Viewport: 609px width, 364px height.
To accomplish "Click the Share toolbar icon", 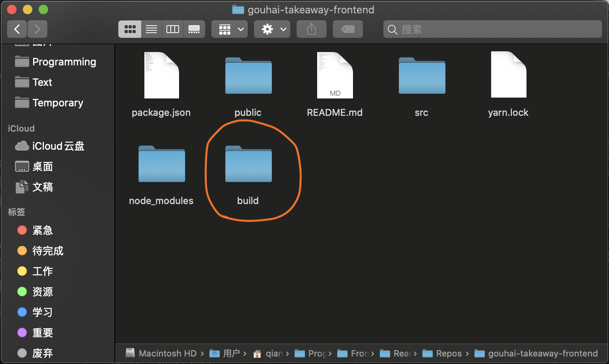I will [x=311, y=29].
